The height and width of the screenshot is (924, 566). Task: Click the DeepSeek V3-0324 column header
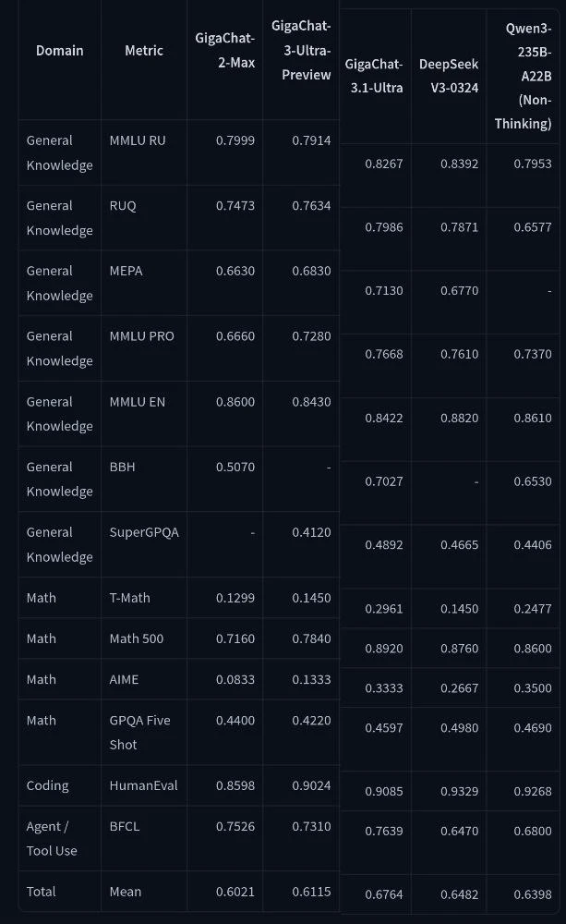click(449, 76)
